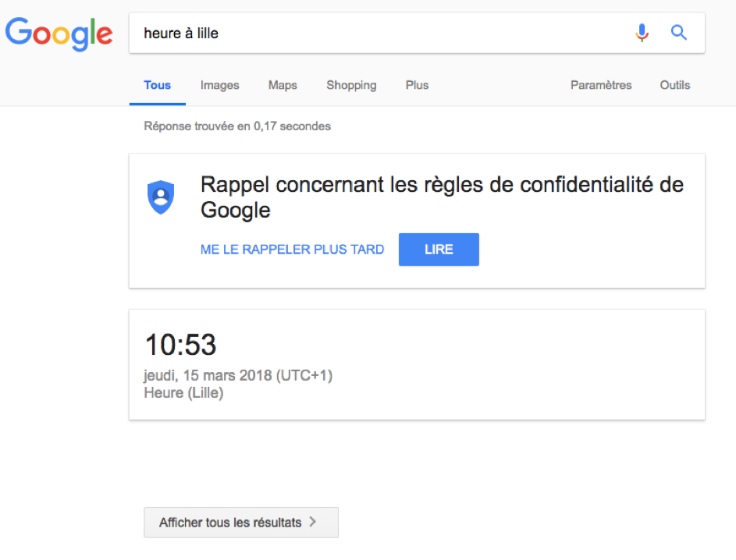Switch to the Images tab
The height and width of the screenshot is (560, 736).
(219, 85)
